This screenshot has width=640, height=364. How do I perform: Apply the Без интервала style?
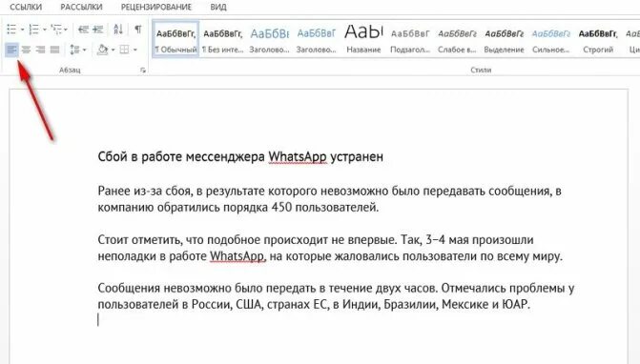click(x=222, y=39)
